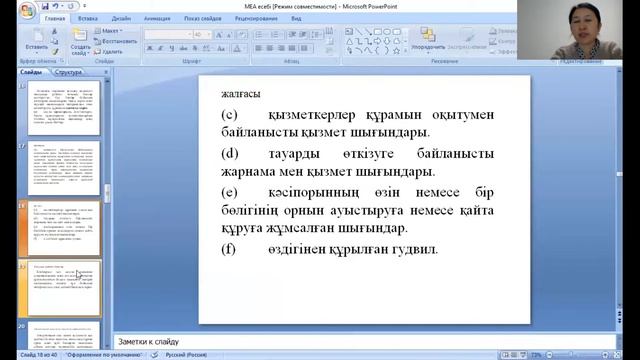Choose the font color A swatch
640x360 pixels.
[237, 49]
